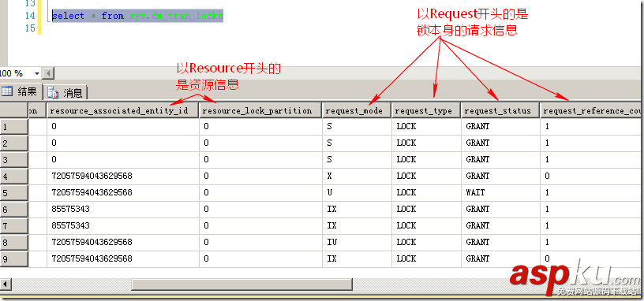The height and width of the screenshot is (301, 644).
Task: Click entity id 85575343 in row 6
Action: pos(123,209)
